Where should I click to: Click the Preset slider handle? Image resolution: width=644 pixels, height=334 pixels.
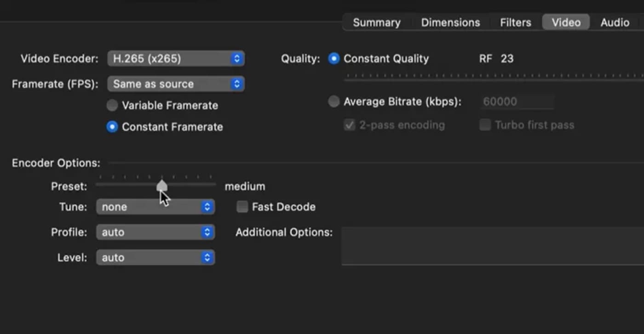click(162, 185)
